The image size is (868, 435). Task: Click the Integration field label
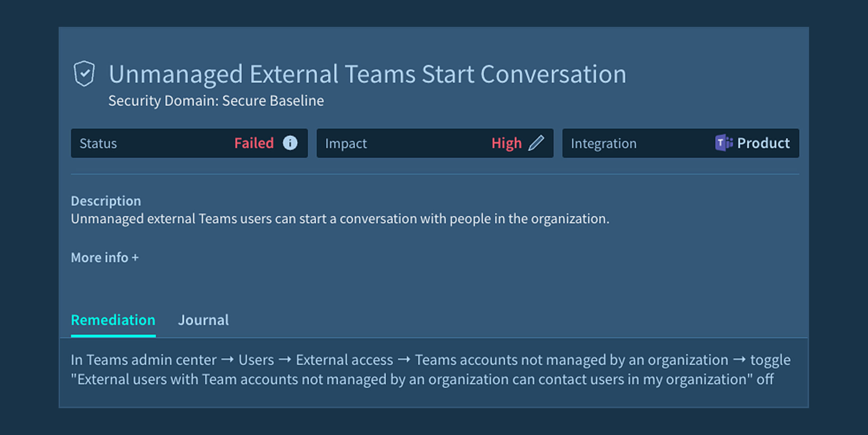[604, 144]
